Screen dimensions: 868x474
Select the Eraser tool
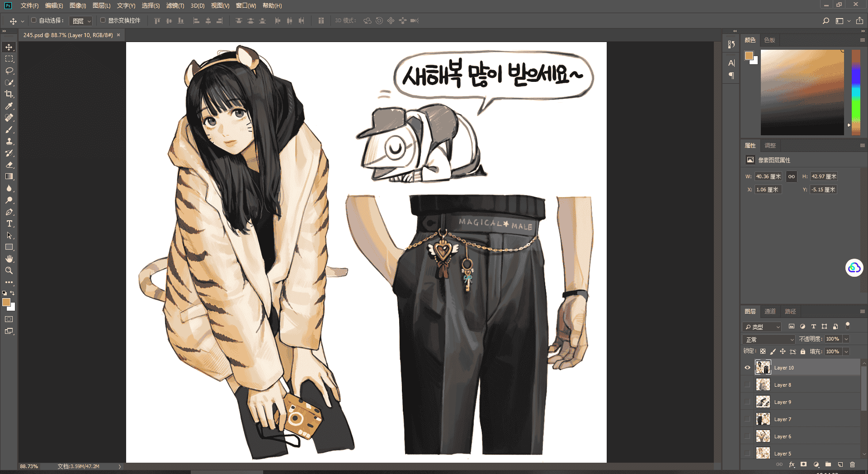pos(9,165)
